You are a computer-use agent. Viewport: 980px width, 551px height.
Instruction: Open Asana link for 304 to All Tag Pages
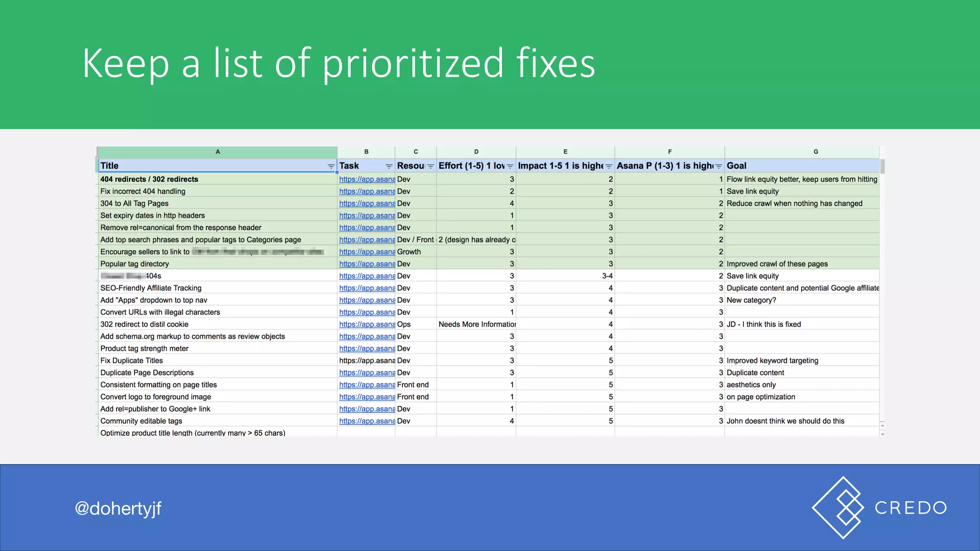pyautogui.click(x=367, y=203)
